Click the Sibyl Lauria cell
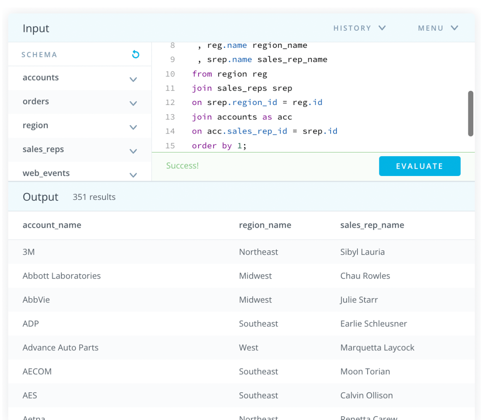 pyautogui.click(x=362, y=252)
